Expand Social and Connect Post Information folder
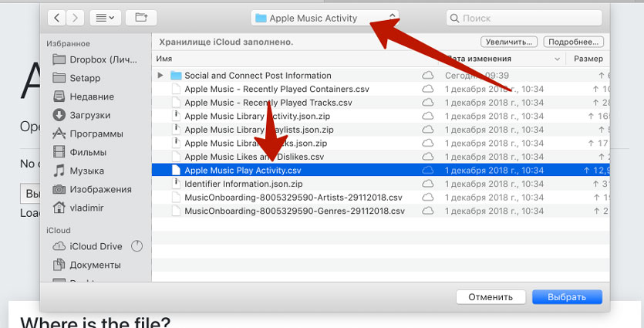The width and height of the screenshot is (644, 328). (160, 75)
